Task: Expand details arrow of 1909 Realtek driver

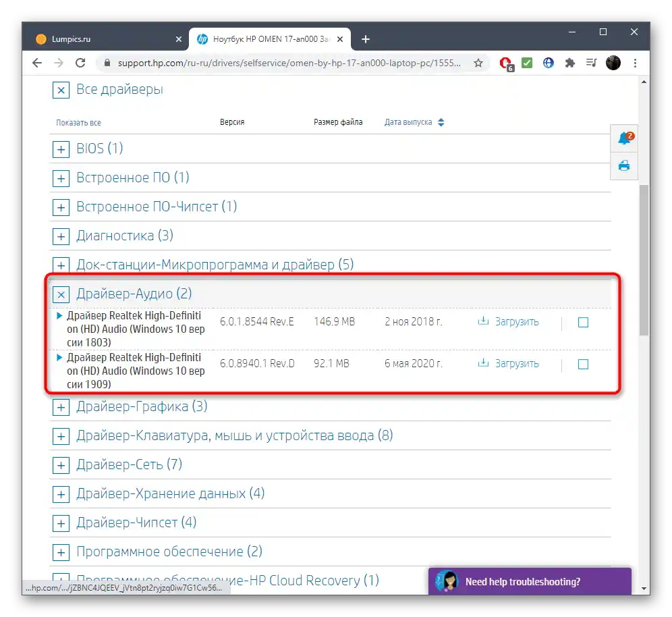Action: 59,357
